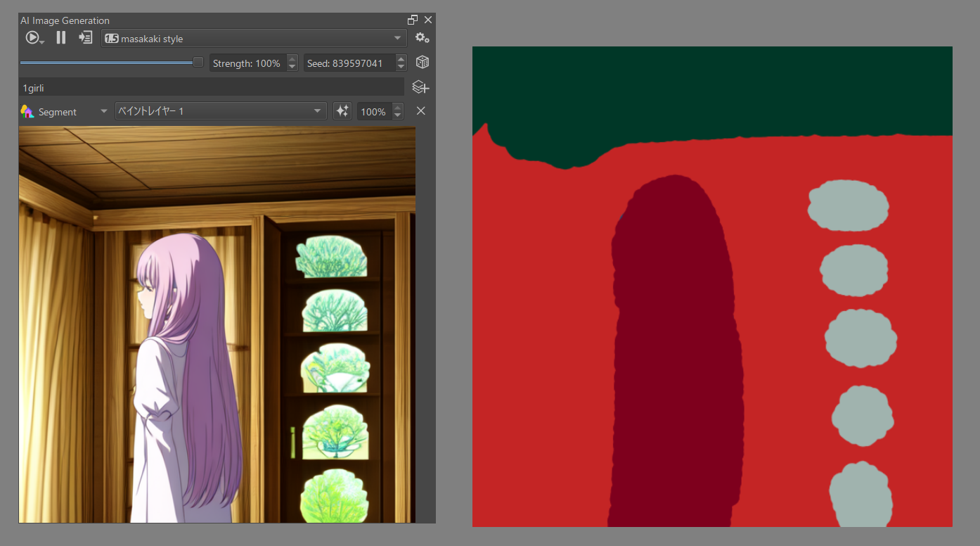Viewport: 980px width, 546px height.
Task: Click the sparkle generate control layer icon
Action: point(342,111)
